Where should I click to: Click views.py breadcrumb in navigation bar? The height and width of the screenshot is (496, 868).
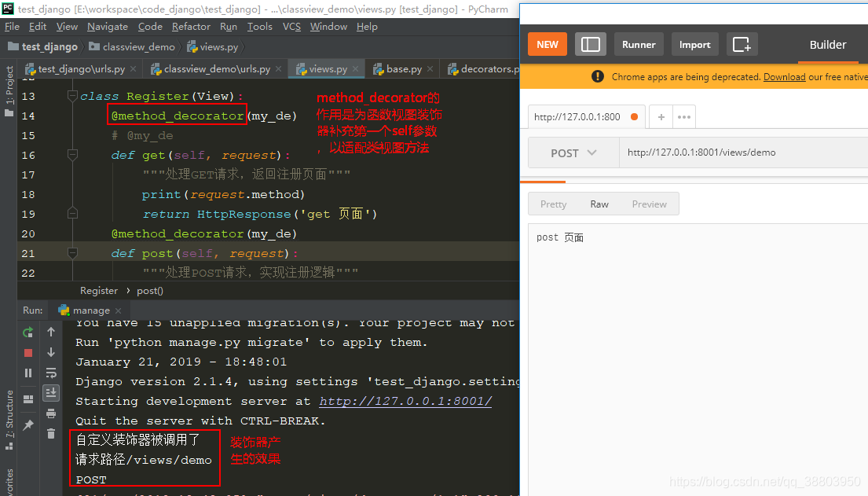coord(213,47)
